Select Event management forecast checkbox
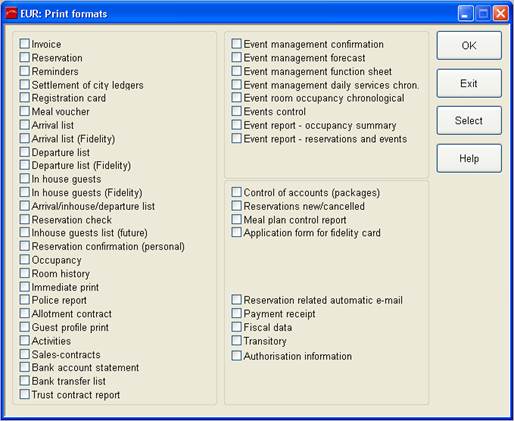The height and width of the screenshot is (421, 514). click(236, 57)
